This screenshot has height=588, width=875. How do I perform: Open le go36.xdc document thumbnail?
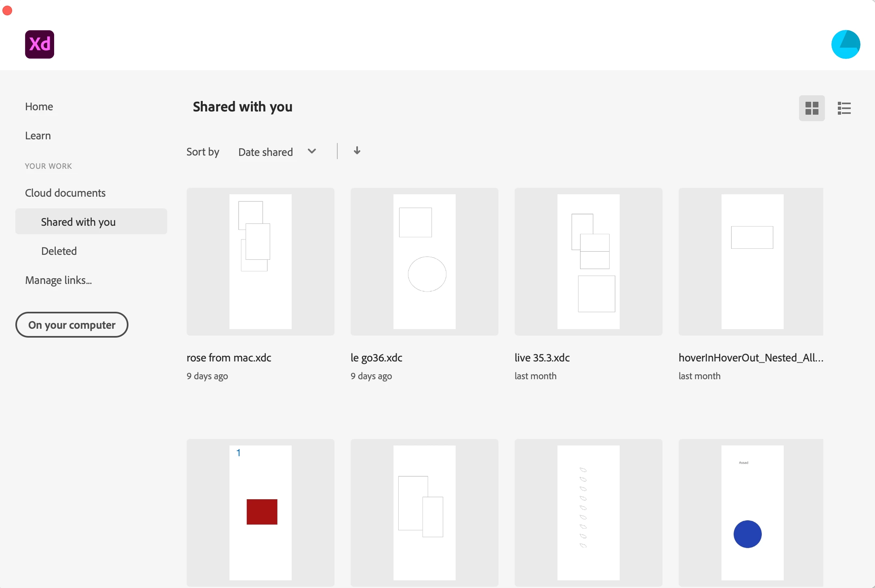tap(424, 261)
